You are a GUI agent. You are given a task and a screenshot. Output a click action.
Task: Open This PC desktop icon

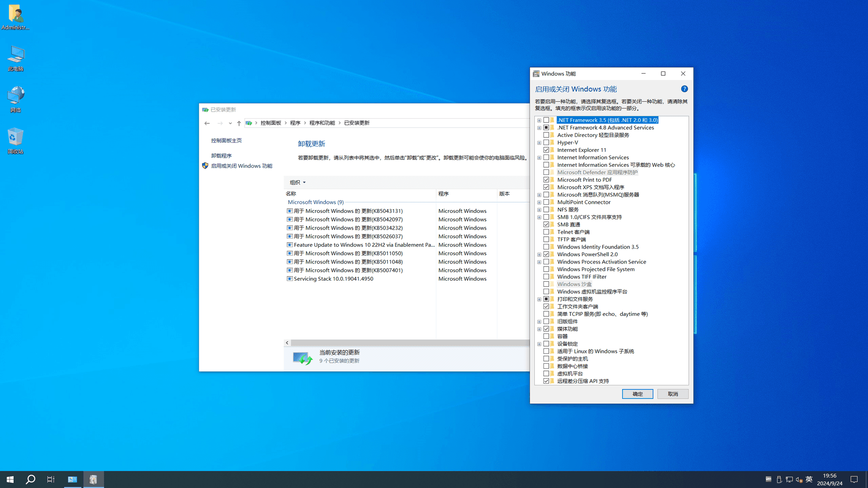tap(15, 58)
